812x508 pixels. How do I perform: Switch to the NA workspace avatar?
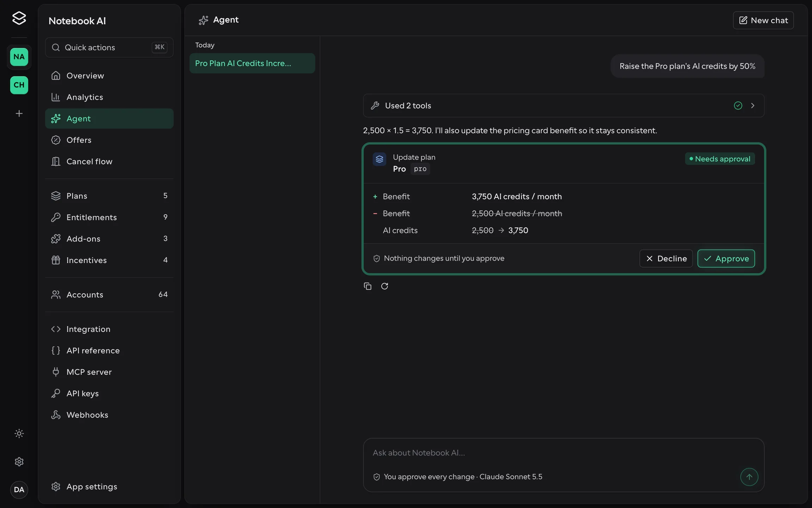pyautogui.click(x=19, y=57)
